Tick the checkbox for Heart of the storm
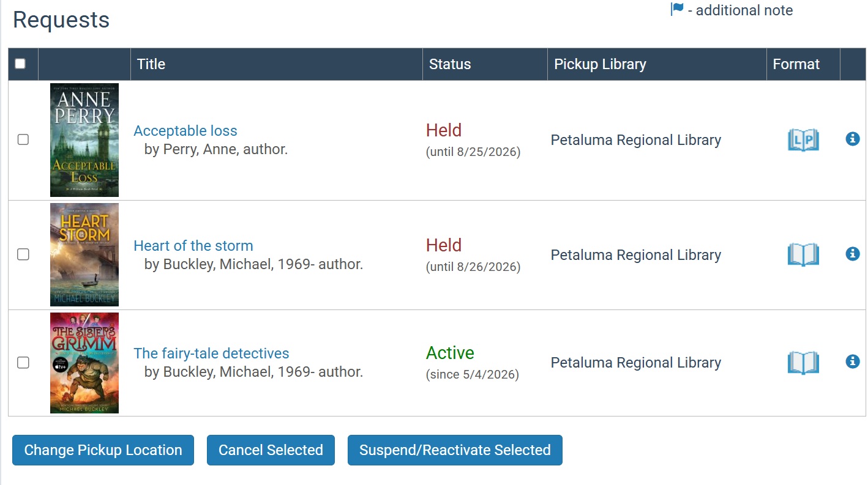The image size is (868, 485). (23, 254)
